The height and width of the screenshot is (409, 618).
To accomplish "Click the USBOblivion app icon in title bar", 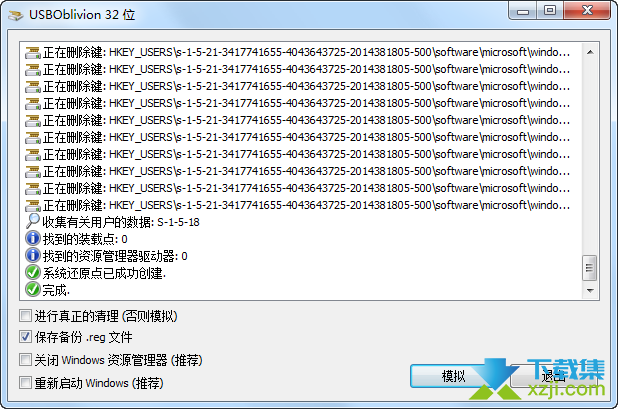I will [x=16, y=15].
